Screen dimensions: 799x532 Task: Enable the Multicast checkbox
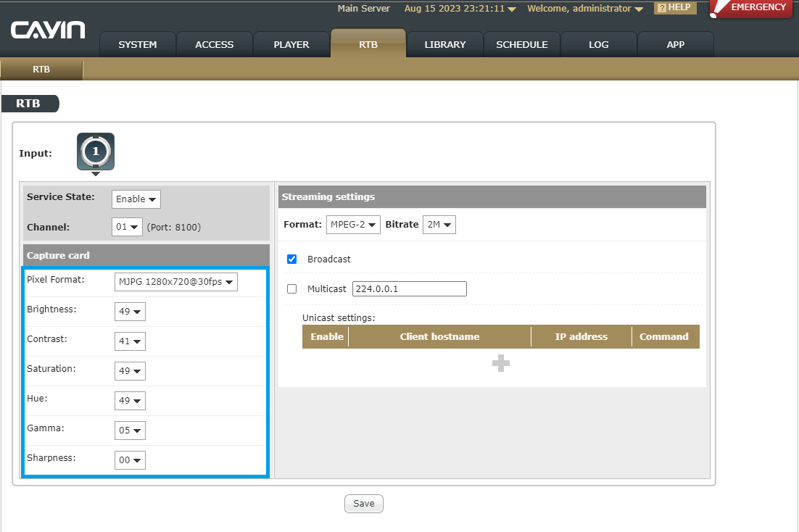[292, 289]
